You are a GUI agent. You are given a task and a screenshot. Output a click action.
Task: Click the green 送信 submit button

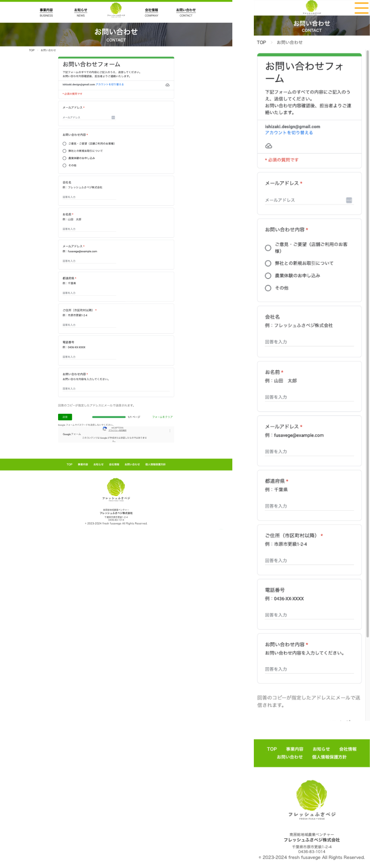tap(65, 417)
